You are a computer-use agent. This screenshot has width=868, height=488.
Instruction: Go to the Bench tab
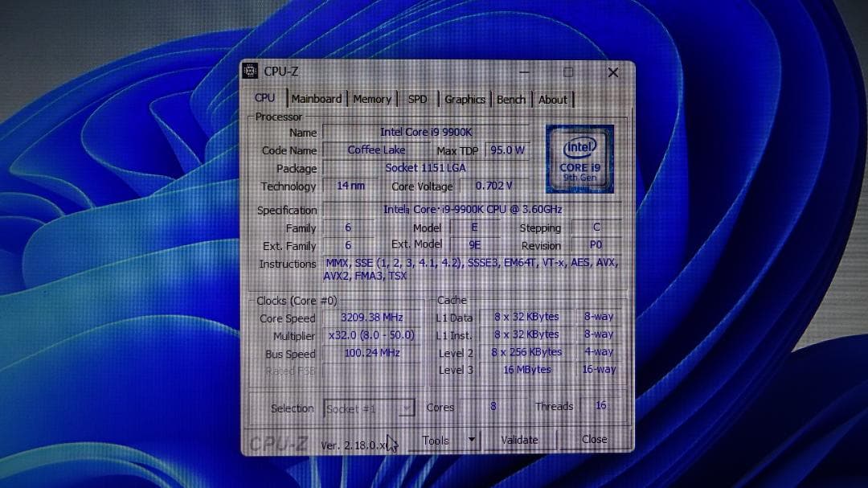click(510, 100)
